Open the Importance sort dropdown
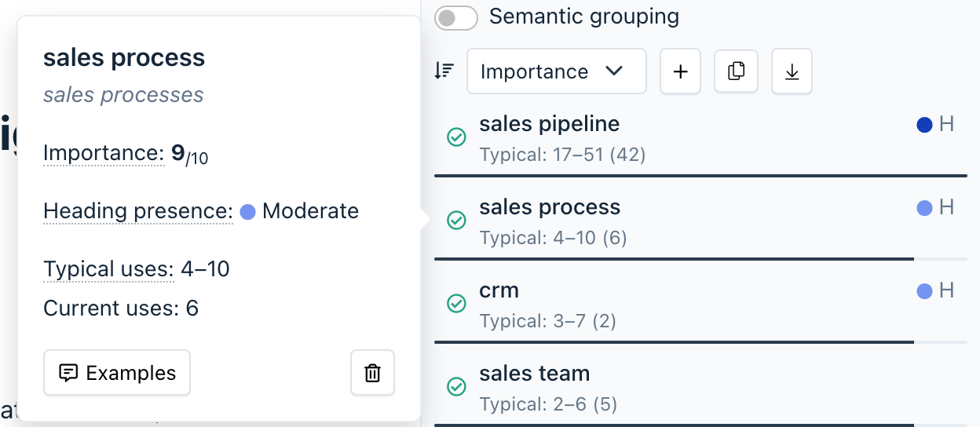The width and height of the screenshot is (980, 427). coord(556,71)
